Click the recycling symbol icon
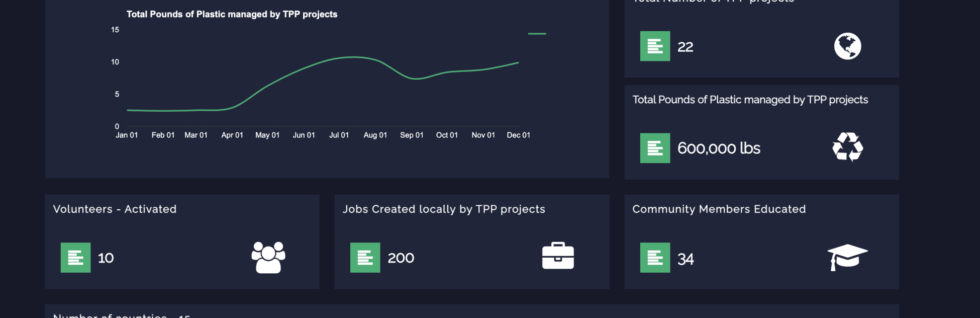 pyautogui.click(x=847, y=147)
